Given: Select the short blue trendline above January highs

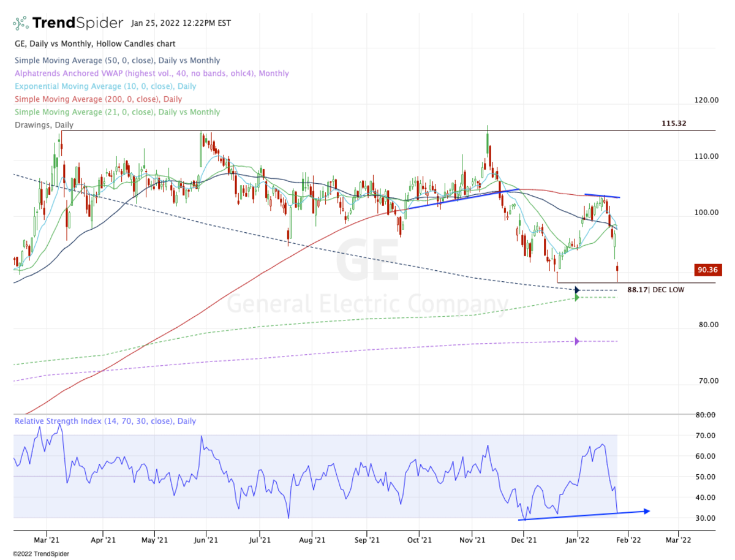Looking at the screenshot, I should click(602, 196).
